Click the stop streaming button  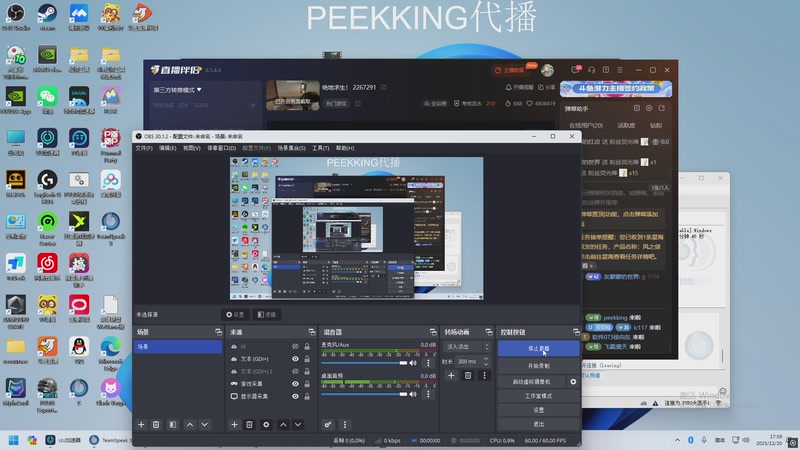[538, 348]
